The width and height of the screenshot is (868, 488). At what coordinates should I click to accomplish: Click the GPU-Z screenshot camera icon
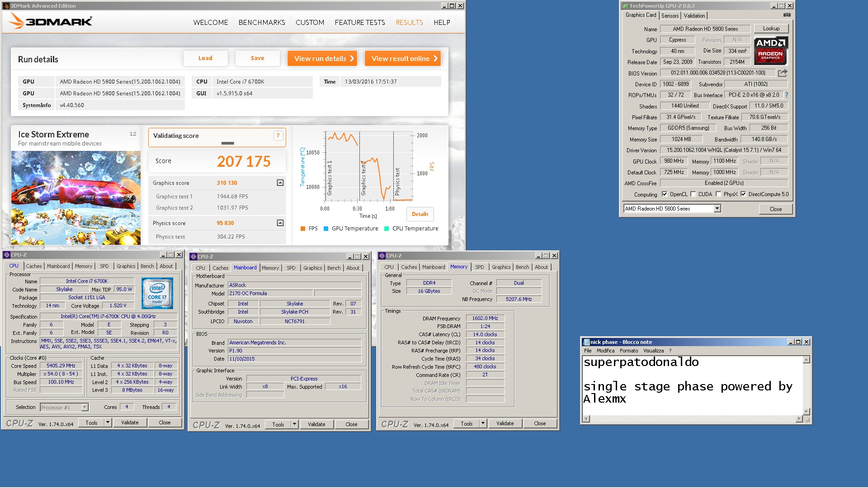[x=787, y=15]
